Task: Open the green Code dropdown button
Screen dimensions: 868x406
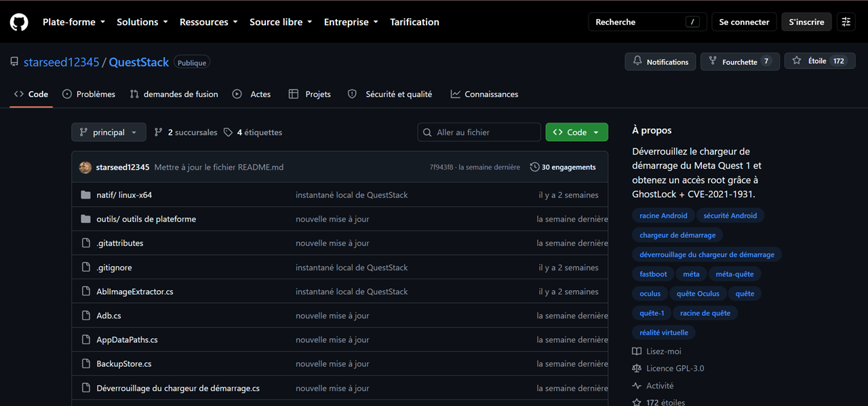Action: coord(576,132)
